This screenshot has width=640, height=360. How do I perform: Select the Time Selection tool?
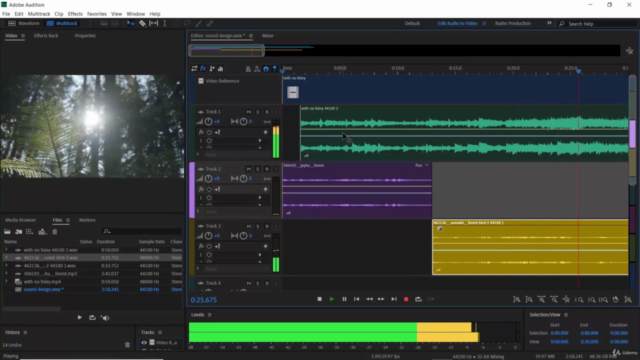click(x=165, y=24)
